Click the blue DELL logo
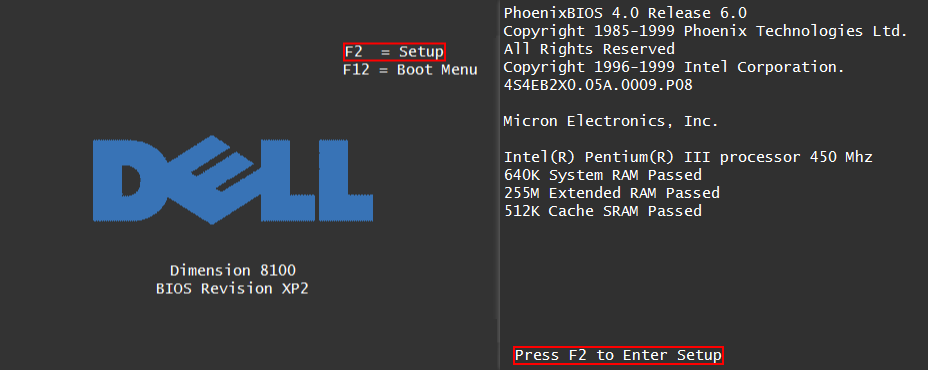This screenshot has height=370, width=928. (233, 180)
